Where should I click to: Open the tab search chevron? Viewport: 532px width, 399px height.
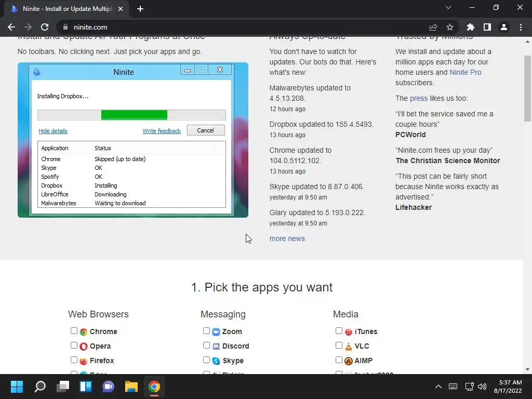(x=448, y=7)
